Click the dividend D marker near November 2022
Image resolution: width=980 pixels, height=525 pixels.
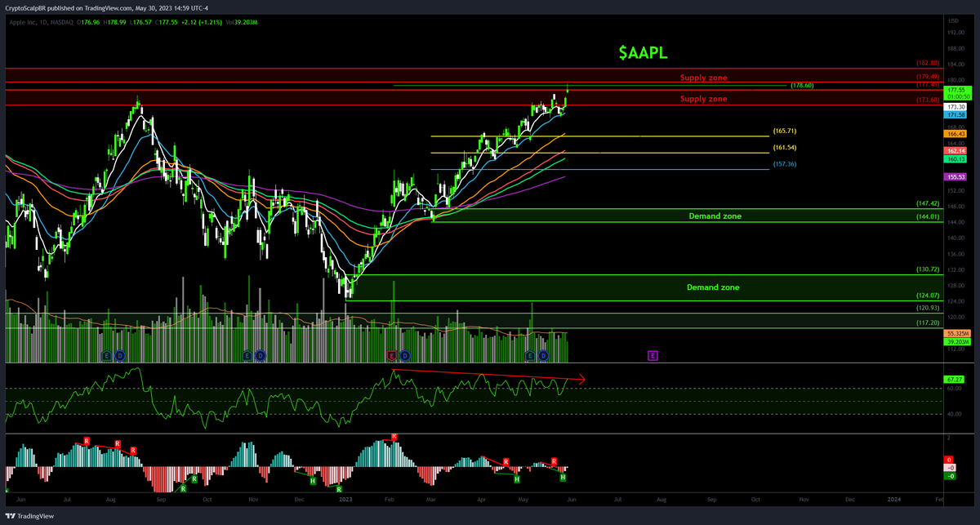pyautogui.click(x=260, y=356)
